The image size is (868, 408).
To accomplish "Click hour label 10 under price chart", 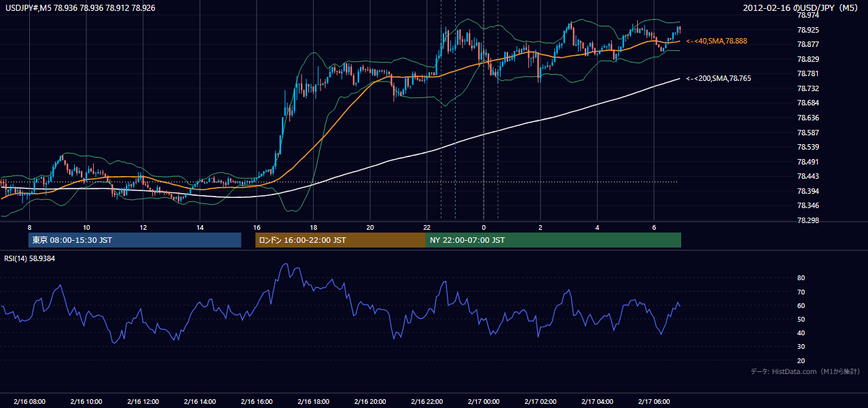I will point(86,226).
